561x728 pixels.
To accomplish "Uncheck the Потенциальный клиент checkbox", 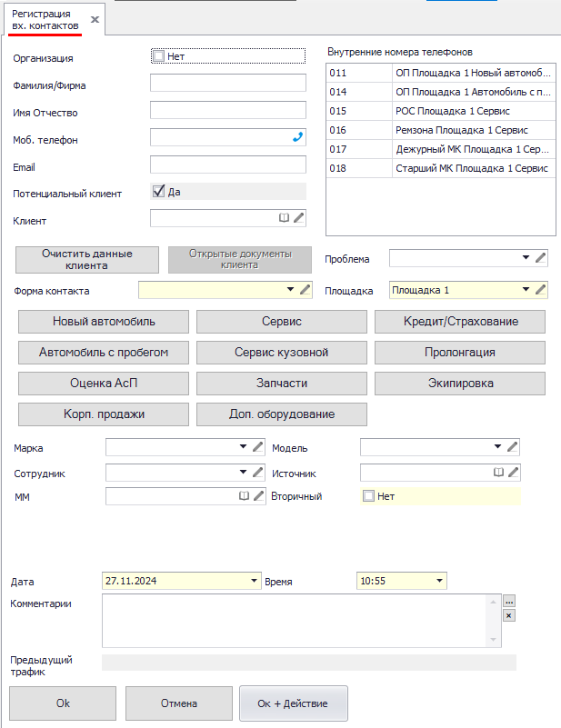I will click(159, 192).
